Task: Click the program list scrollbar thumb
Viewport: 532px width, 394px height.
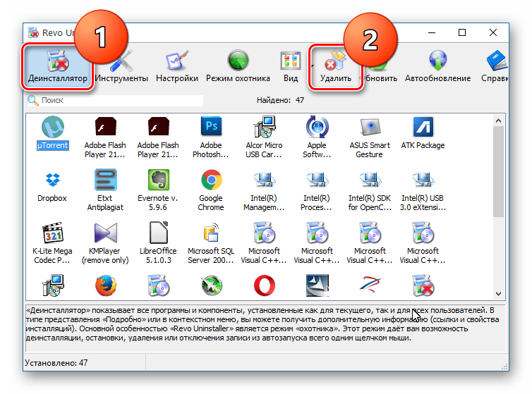Action: click(498, 171)
